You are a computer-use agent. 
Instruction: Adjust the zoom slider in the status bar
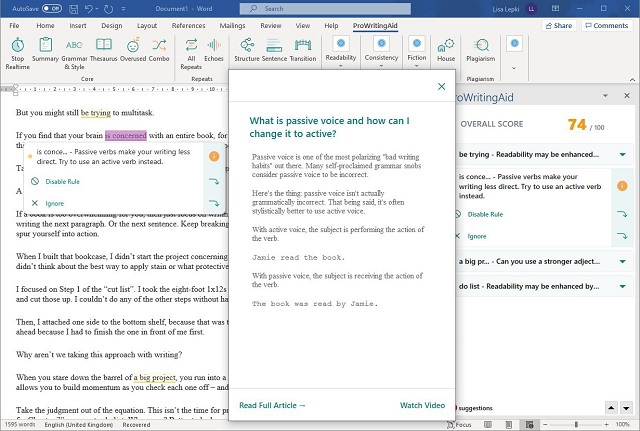click(576, 425)
